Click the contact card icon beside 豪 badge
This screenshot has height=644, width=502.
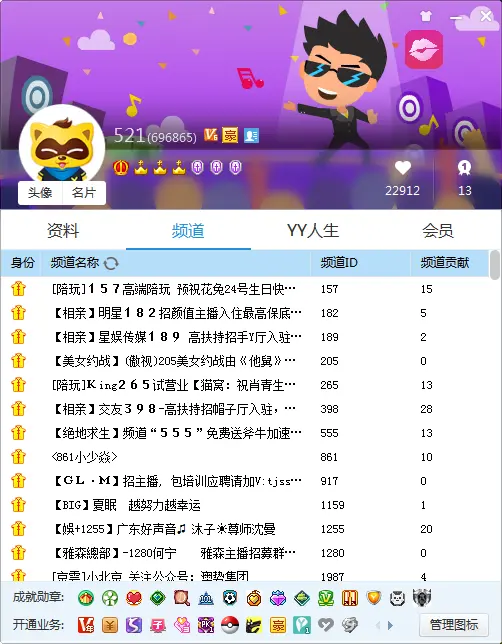pyautogui.click(x=251, y=135)
